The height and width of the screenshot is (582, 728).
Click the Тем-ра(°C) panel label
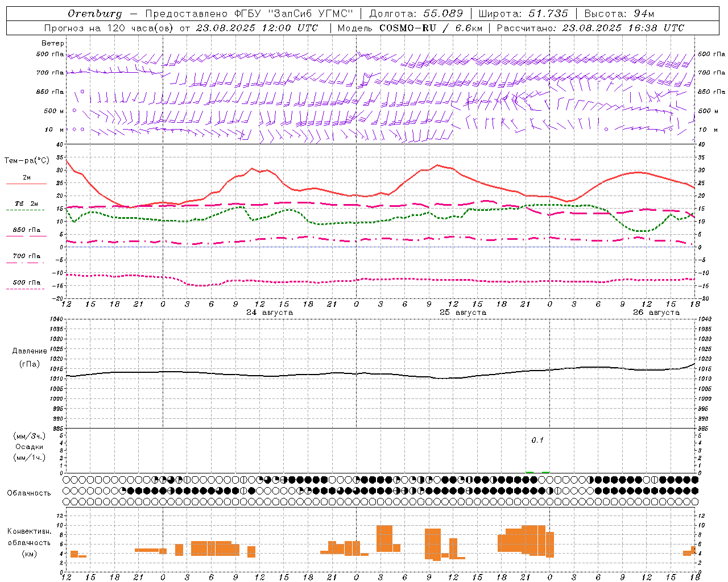tap(27, 161)
